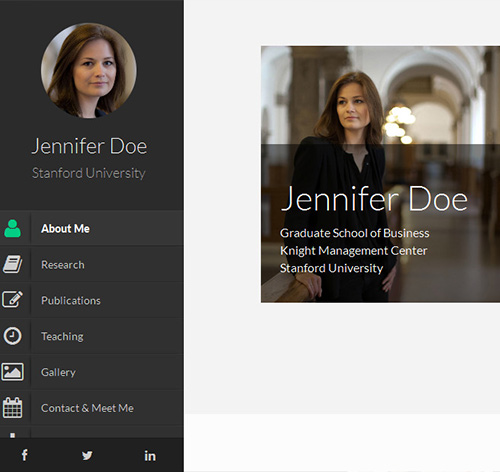Click the book icon beside Research
The image size is (500, 472).
pos(12,264)
